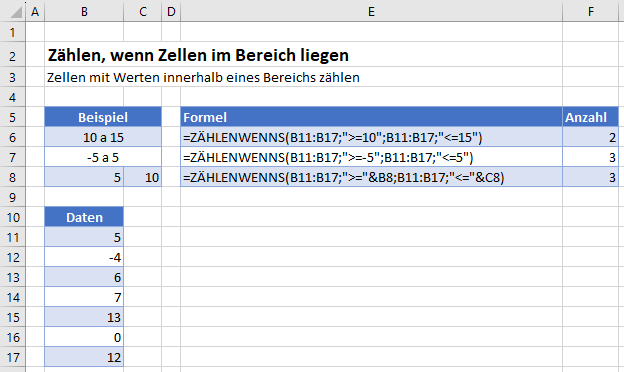Select column D header

pyautogui.click(x=171, y=12)
